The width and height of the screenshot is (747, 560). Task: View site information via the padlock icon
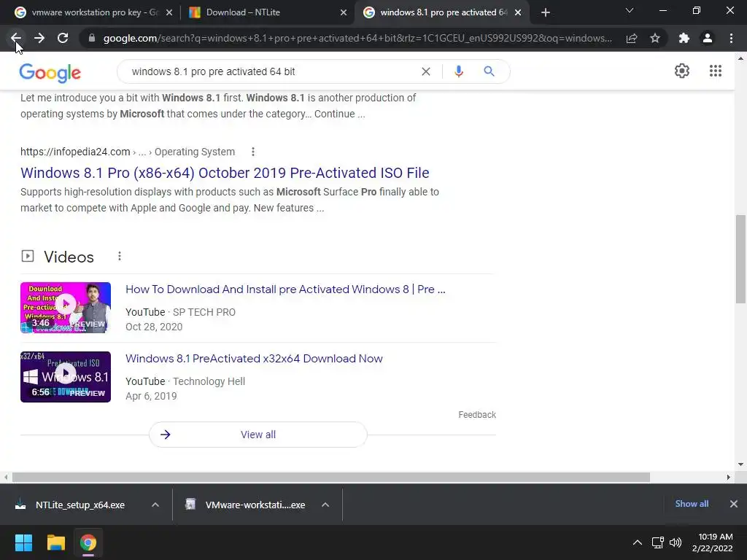pos(92,38)
